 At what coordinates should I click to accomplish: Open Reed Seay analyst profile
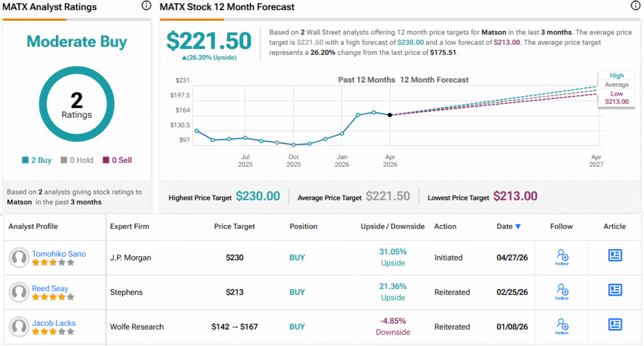[50, 289]
